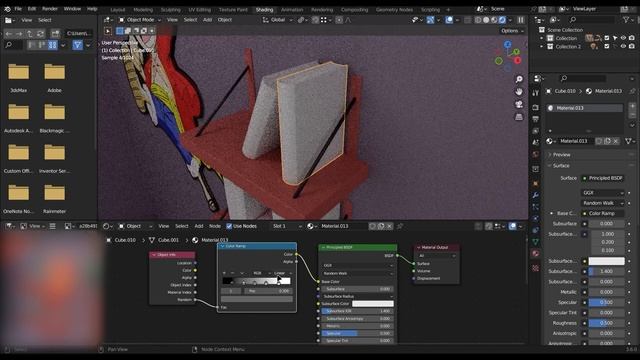Open the Render properties tab icon
Image resolution: width=640 pixels, height=360 pixels.
pyautogui.click(x=536, y=107)
